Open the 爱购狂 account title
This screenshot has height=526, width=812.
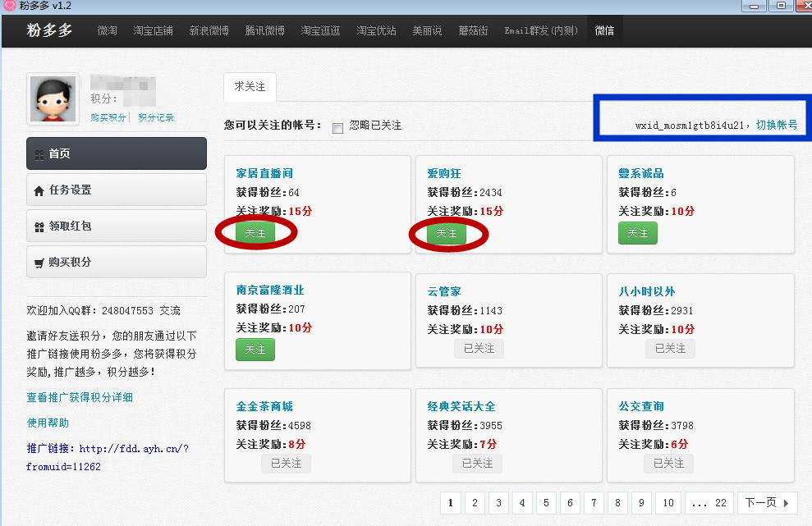tap(444, 173)
